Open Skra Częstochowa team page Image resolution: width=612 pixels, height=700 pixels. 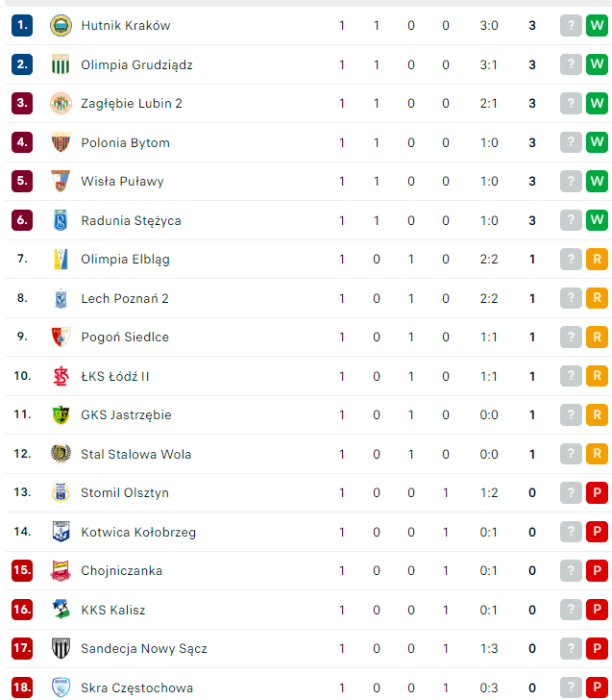[x=136, y=687]
